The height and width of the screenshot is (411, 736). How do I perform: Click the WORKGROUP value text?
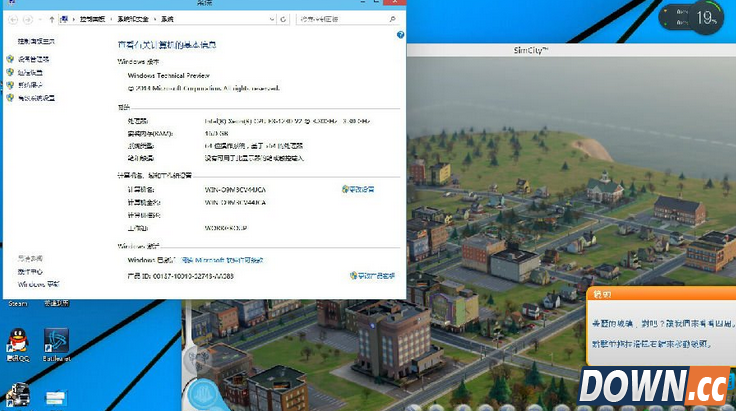point(226,228)
